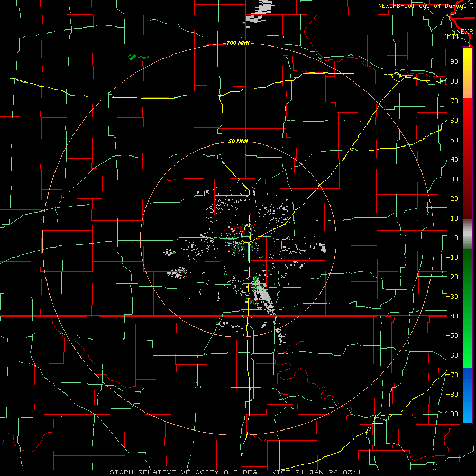Click the -10 value on the velocity scale
The height and width of the screenshot is (476, 476).
click(452, 258)
